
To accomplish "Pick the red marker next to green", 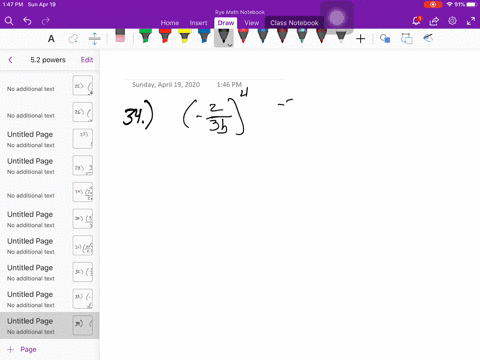I will pos(165,36).
